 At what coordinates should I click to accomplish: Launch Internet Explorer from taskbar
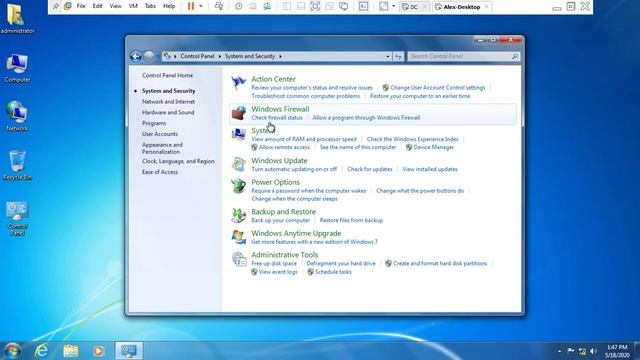tap(41, 351)
